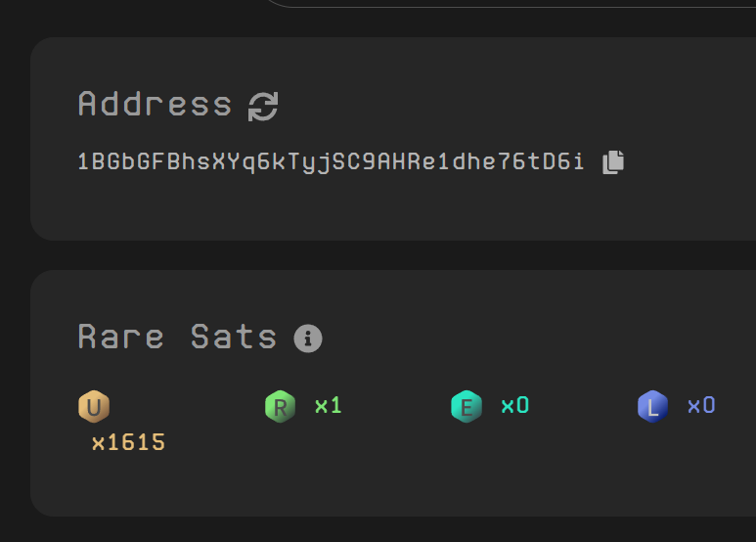Click the dark gap between the two cards
Viewport: 756px width, 542px height.
click(x=391, y=255)
